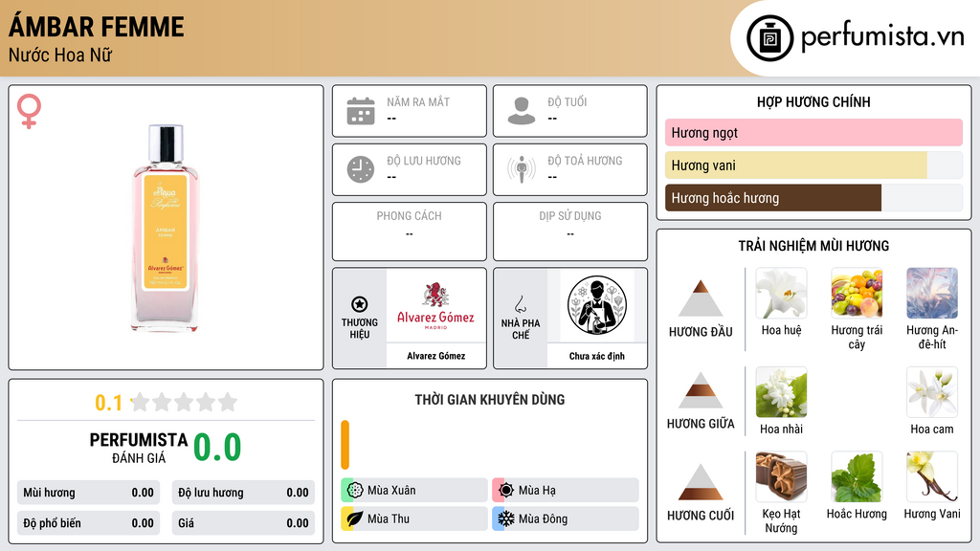Click the Chưa xác định perfumer label
The height and width of the screenshot is (551, 980).
[x=597, y=356]
